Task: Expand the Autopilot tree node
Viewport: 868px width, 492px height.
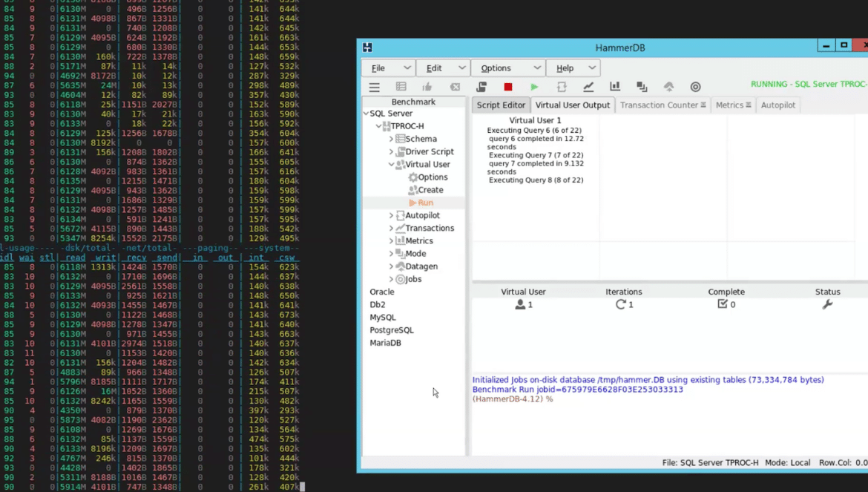Action: (x=392, y=215)
